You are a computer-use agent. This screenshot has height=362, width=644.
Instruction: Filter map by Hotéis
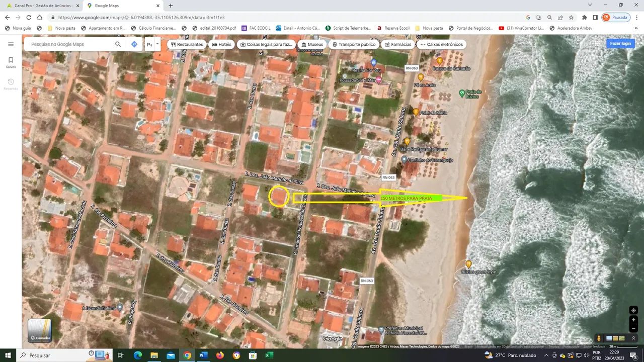[221, 44]
